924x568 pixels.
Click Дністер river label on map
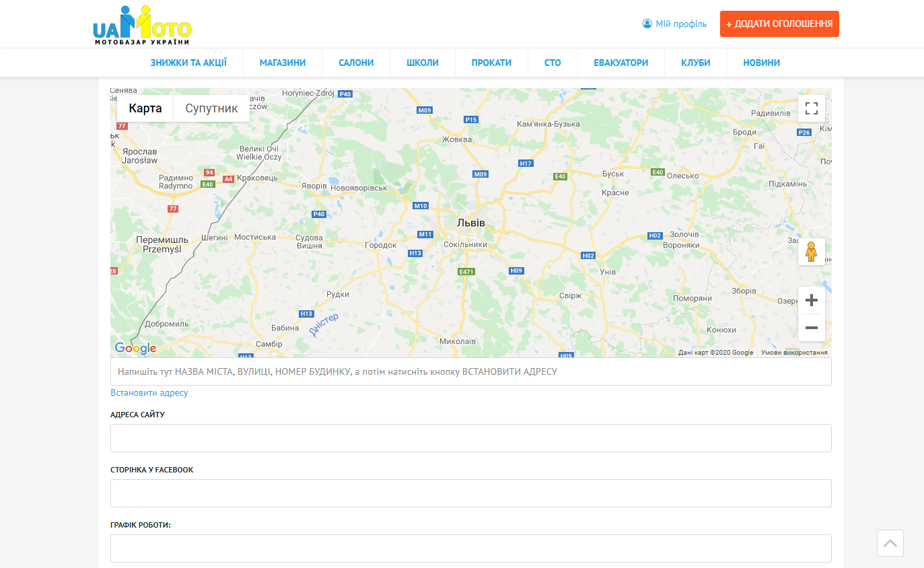[x=324, y=324]
